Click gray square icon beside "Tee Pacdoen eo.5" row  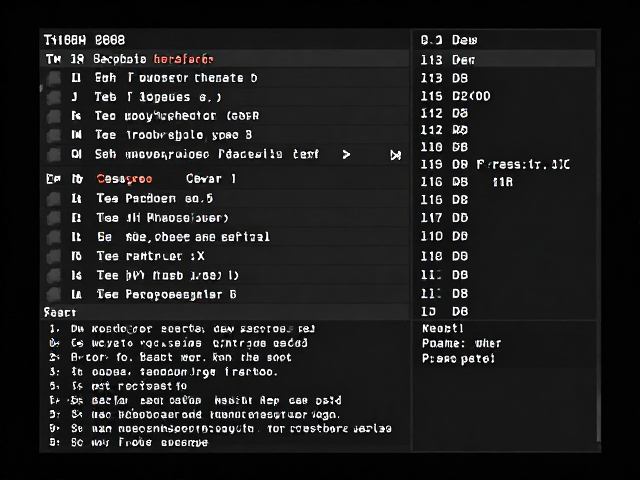click(53, 199)
